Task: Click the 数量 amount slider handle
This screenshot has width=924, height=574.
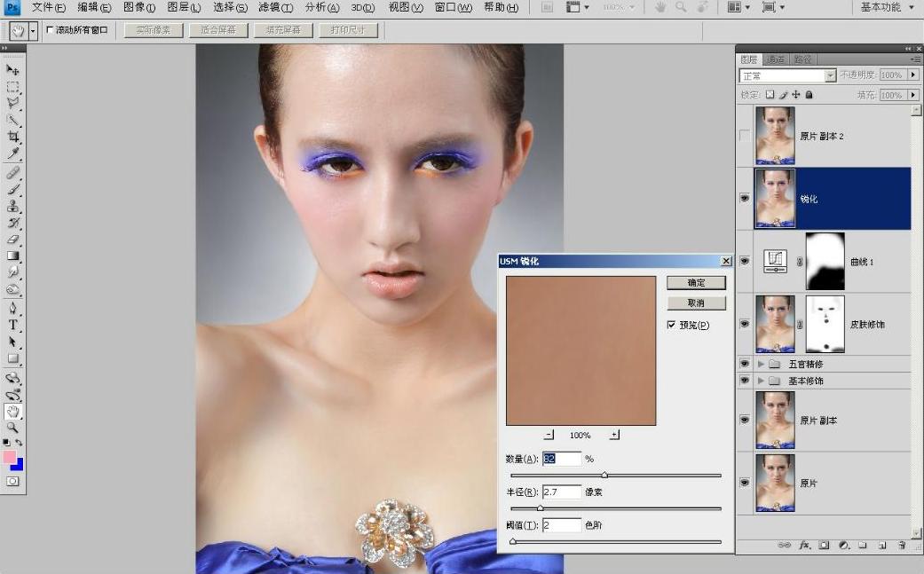Action: click(x=604, y=475)
